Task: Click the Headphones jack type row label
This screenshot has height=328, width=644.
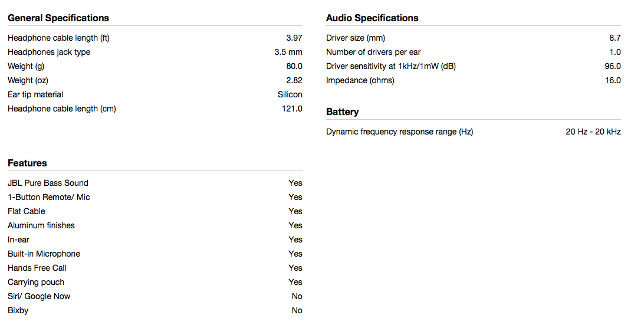Action: point(49,52)
